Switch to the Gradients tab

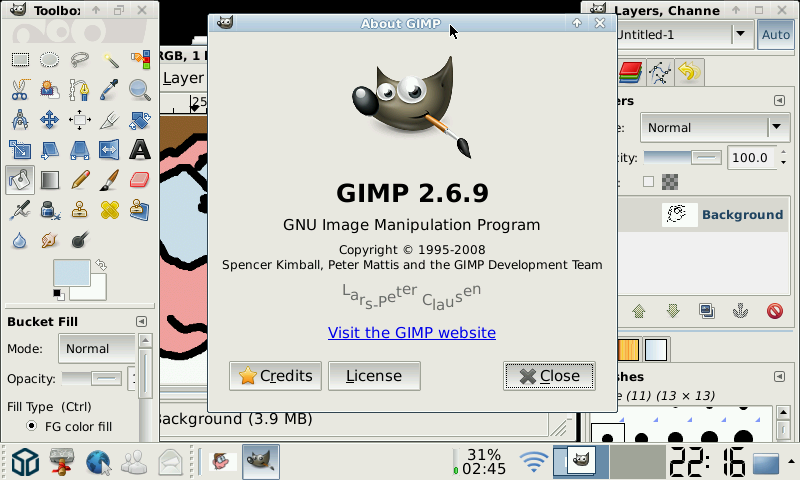[x=656, y=350]
